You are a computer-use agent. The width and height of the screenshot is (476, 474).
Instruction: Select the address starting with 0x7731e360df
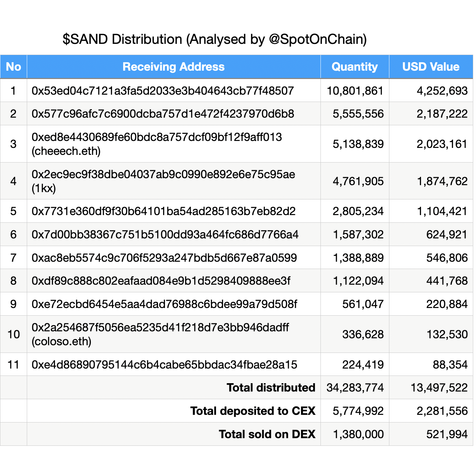point(164,211)
